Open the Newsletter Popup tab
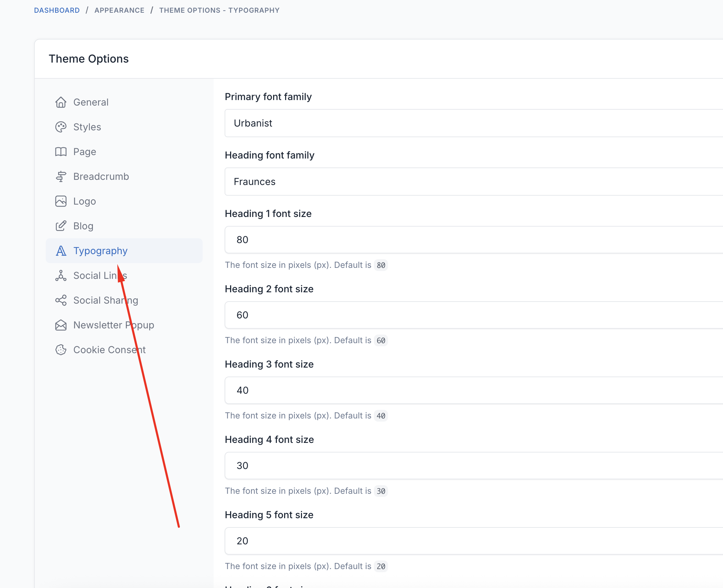The height and width of the screenshot is (588, 723). point(124,325)
